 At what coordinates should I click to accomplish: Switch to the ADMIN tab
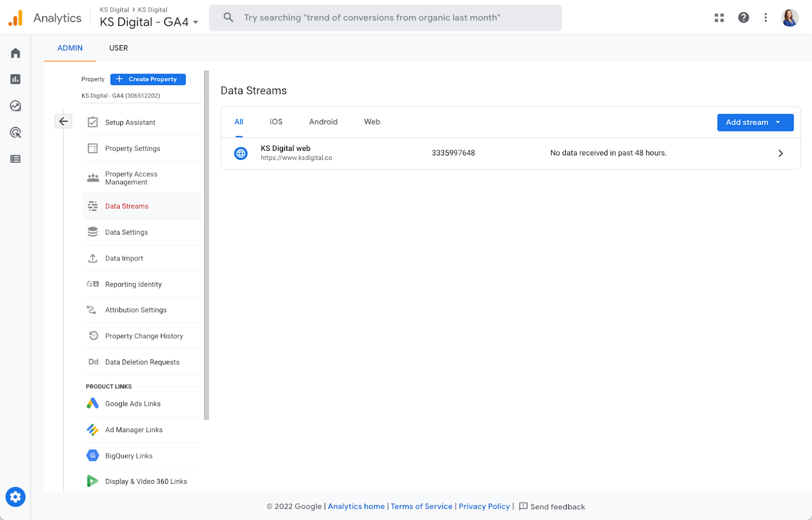(x=70, y=48)
